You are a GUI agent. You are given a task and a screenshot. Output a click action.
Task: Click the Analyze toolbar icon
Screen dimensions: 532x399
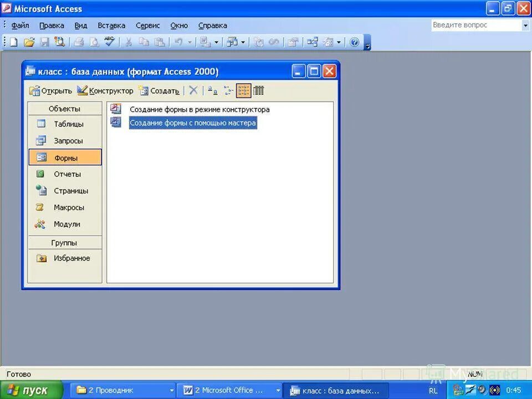tap(232, 42)
